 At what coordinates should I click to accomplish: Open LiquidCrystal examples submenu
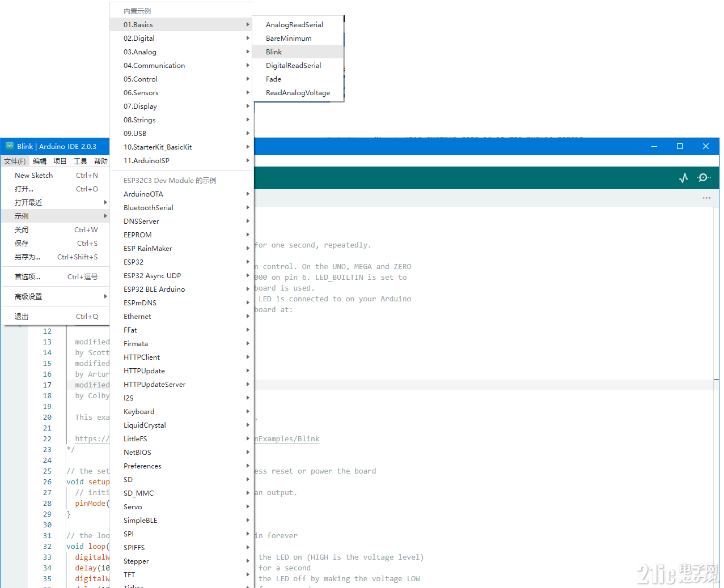(x=181, y=425)
